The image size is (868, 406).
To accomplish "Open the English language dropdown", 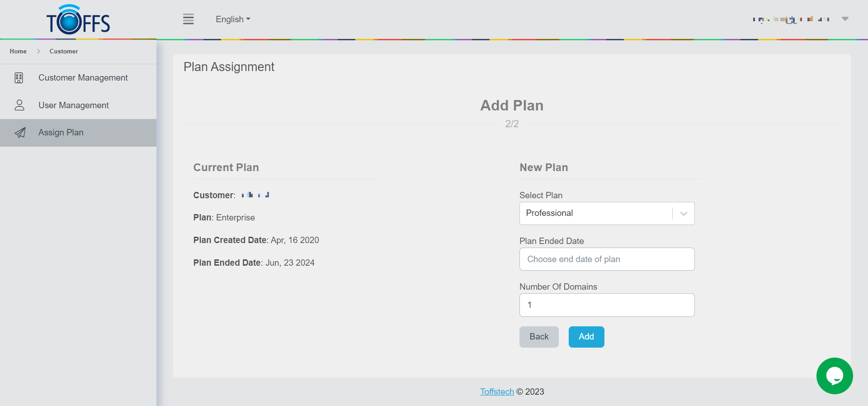I will pos(233,19).
